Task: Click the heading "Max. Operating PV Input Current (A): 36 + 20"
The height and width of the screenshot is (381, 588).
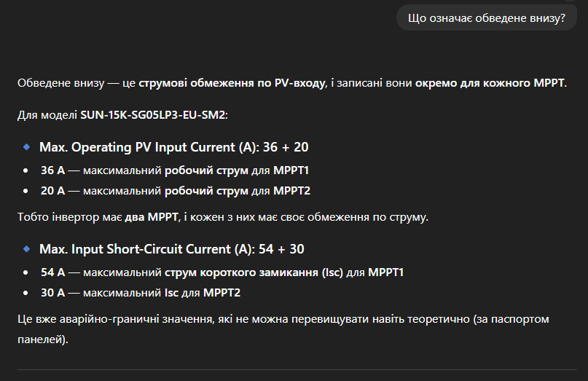Action: click(173, 147)
